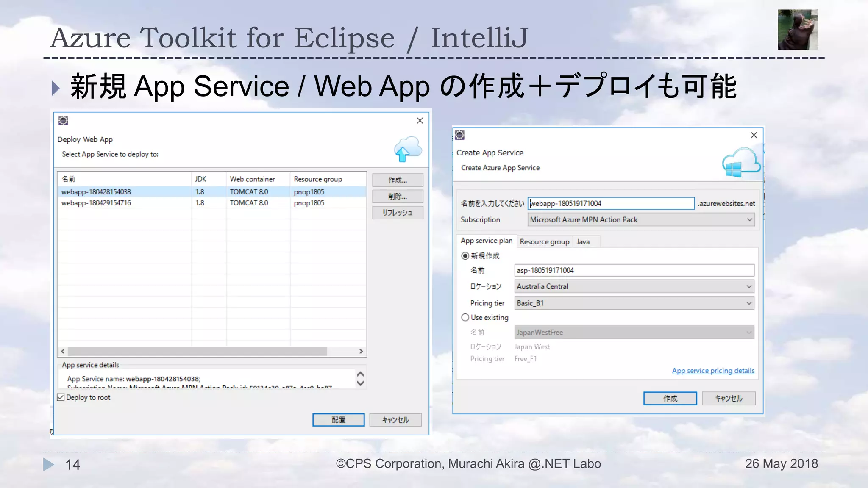The image size is (868, 488).
Task: Select the 新規作成 radio button
Action: pyautogui.click(x=465, y=256)
